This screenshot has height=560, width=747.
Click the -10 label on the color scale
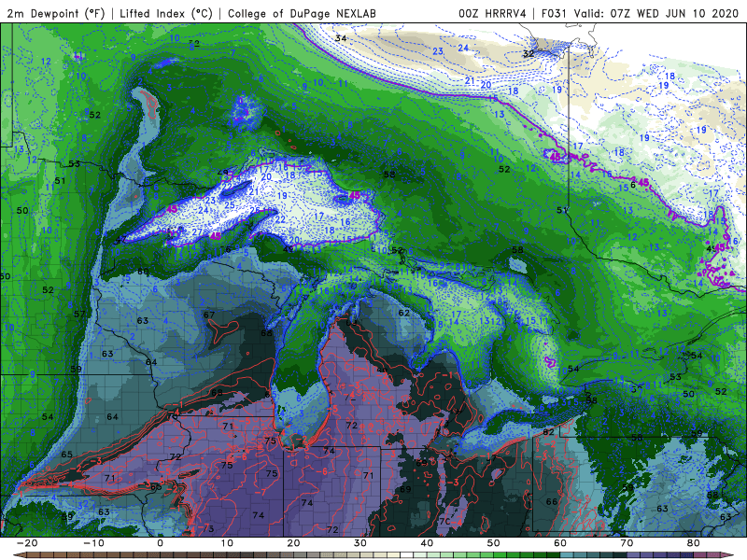click(93, 543)
